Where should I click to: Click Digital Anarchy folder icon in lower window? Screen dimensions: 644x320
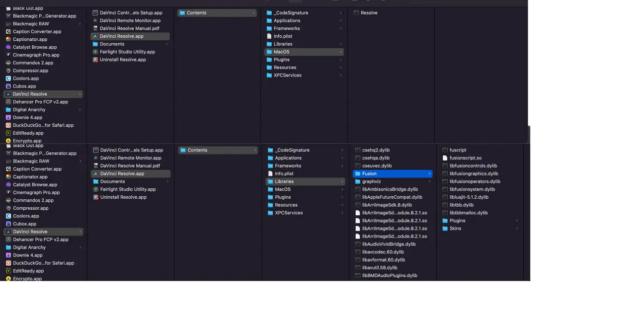point(8,248)
